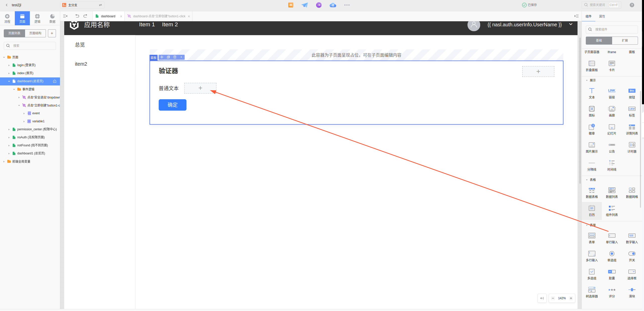Switch component library to 扩展
Screen dimensions: 644x311
click(x=625, y=40)
